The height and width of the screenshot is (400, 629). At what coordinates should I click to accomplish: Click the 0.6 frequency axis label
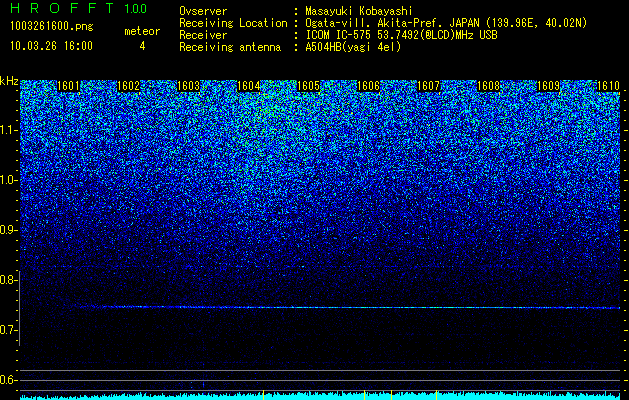[8, 380]
